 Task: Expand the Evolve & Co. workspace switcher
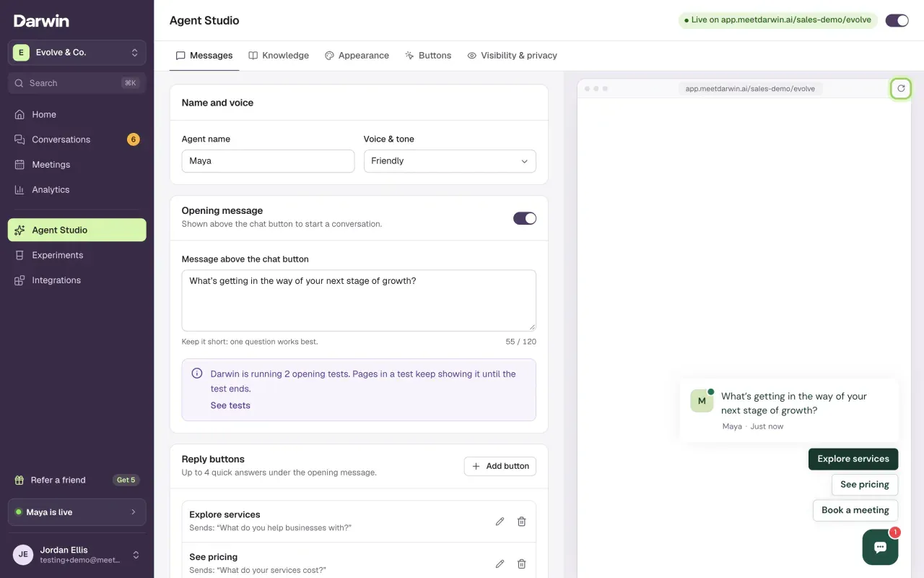click(x=77, y=52)
